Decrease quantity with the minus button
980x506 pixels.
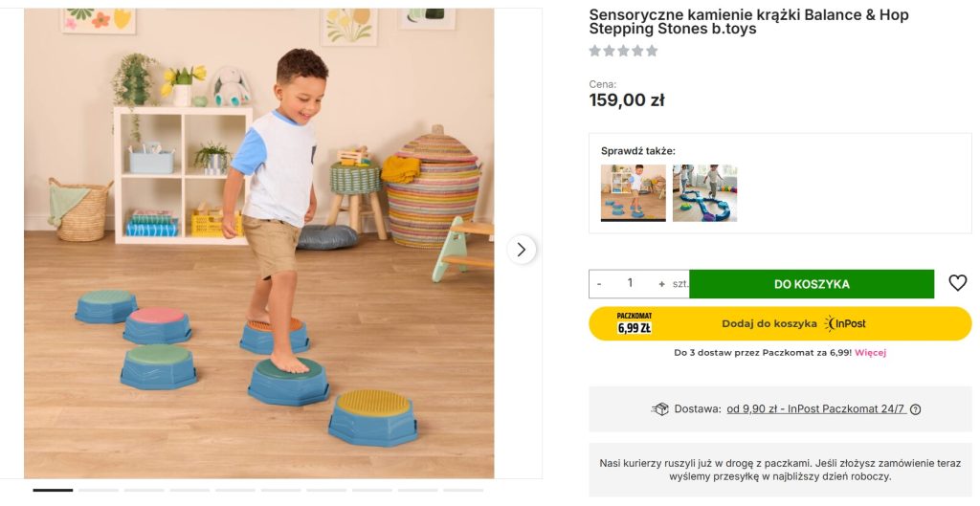[x=599, y=284]
